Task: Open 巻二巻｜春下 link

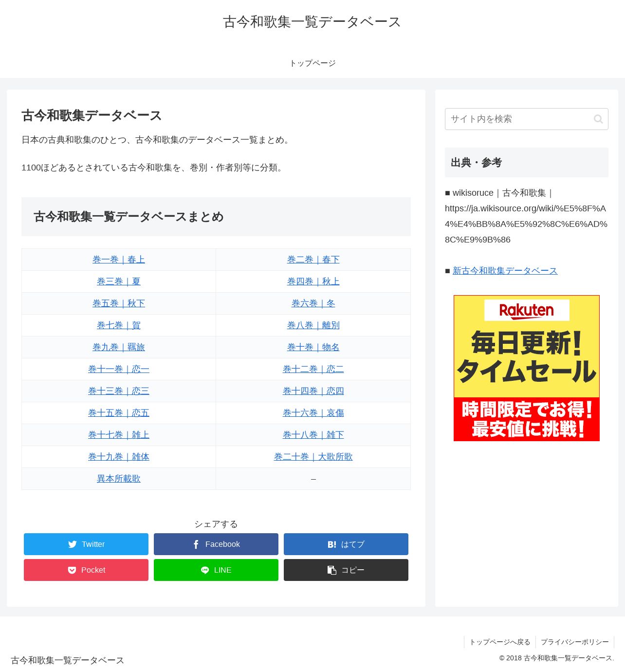Action: pyautogui.click(x=313, y=260)
